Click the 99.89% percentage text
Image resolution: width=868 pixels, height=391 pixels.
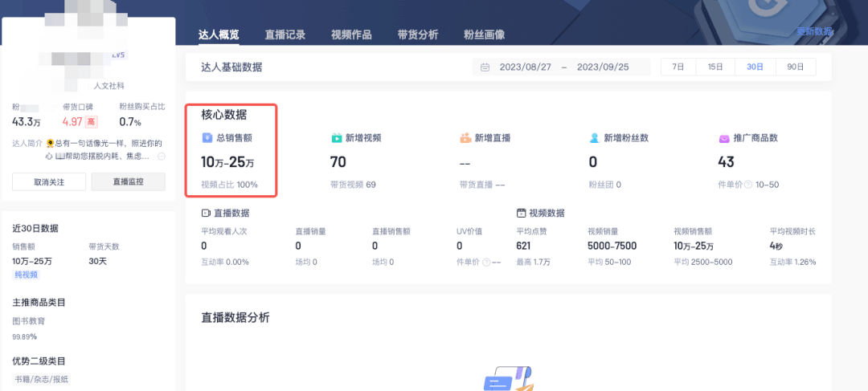tap(24, 336)
